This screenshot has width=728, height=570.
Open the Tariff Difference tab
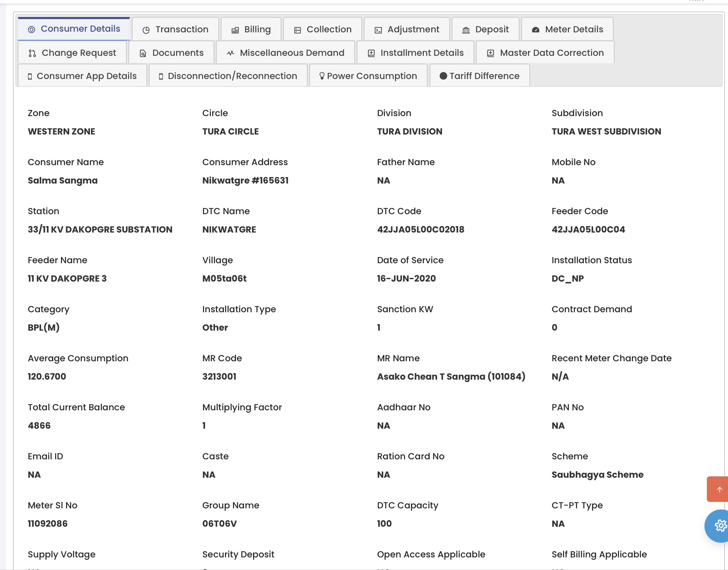pyautogui.click(x=479, y=76)
